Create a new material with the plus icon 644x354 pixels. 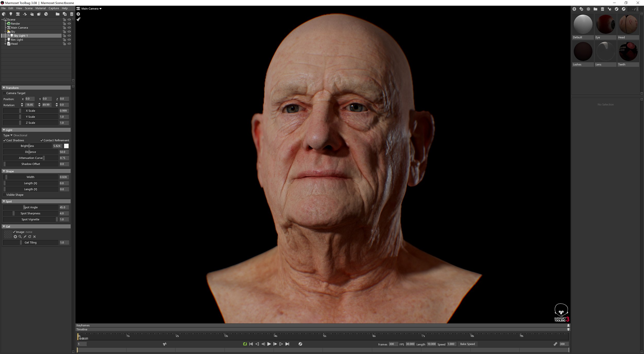[575, 9]
